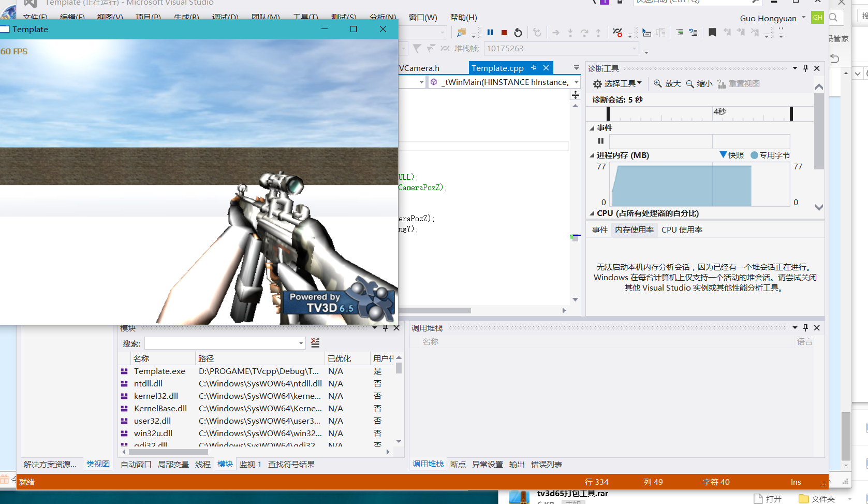The image size is (868, 504).
Task: Pin the 调用堆栈 panel
Action: (x=805, y=328)
